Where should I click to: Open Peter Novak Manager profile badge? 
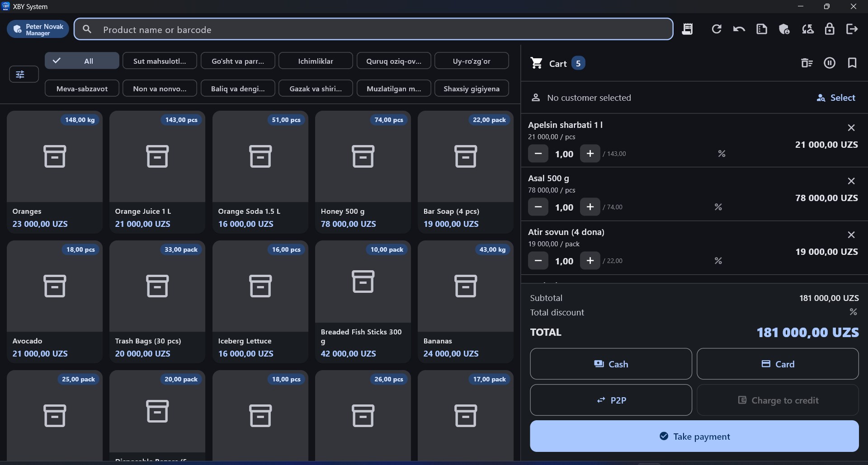[x=38, y=29]
